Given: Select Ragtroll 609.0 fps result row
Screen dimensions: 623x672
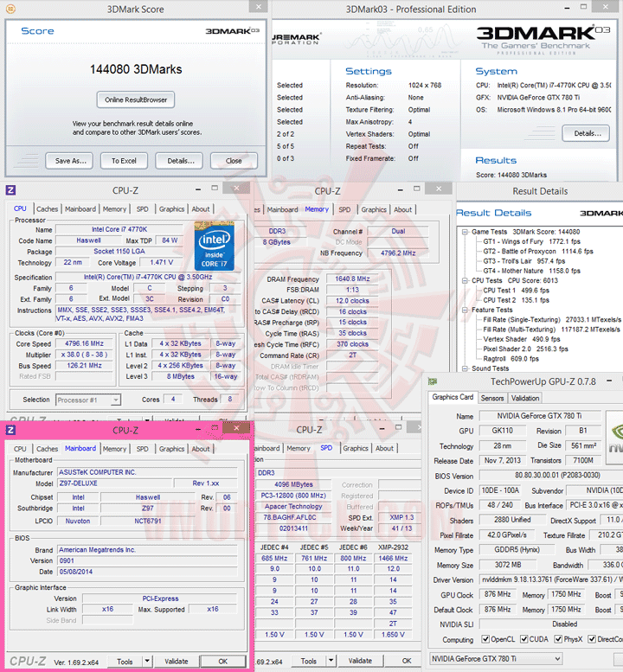Looking at the screenshot, I should [511, 359].
